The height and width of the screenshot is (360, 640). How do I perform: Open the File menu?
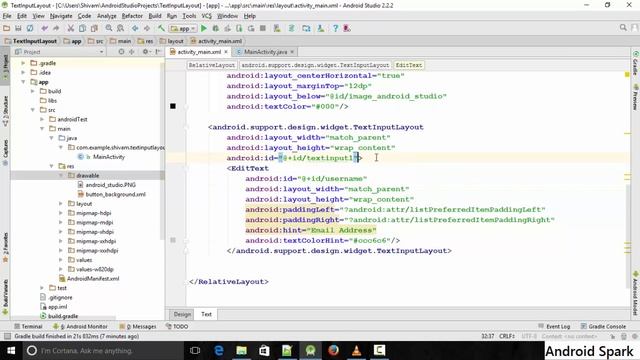point(7,16)
